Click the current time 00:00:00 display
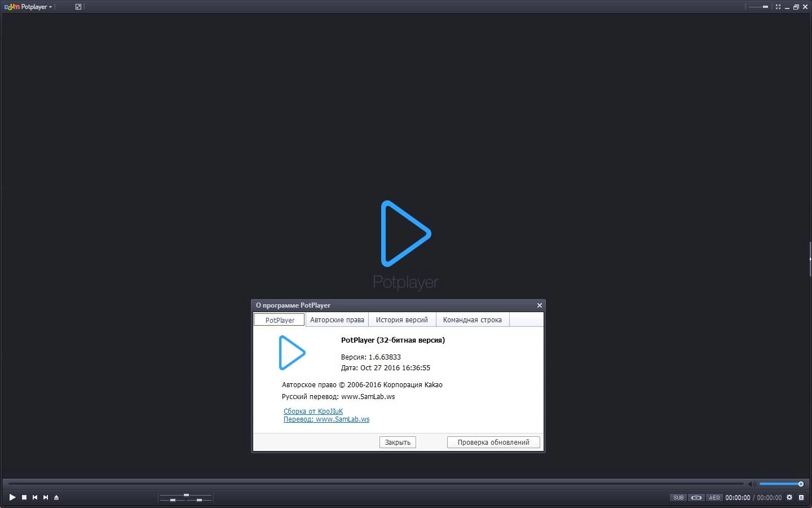The width and height of the screenshot is (812, 508). click(x=738, y=497)
